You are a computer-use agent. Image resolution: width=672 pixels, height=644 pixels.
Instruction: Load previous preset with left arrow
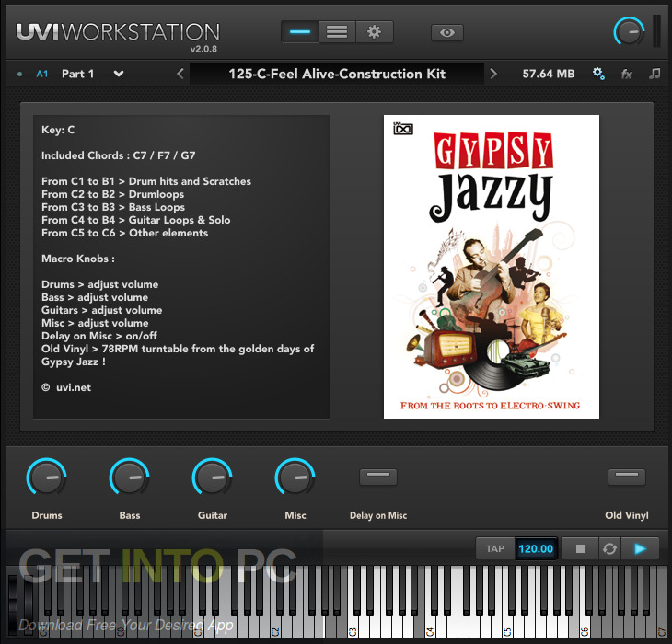point(180,74)
